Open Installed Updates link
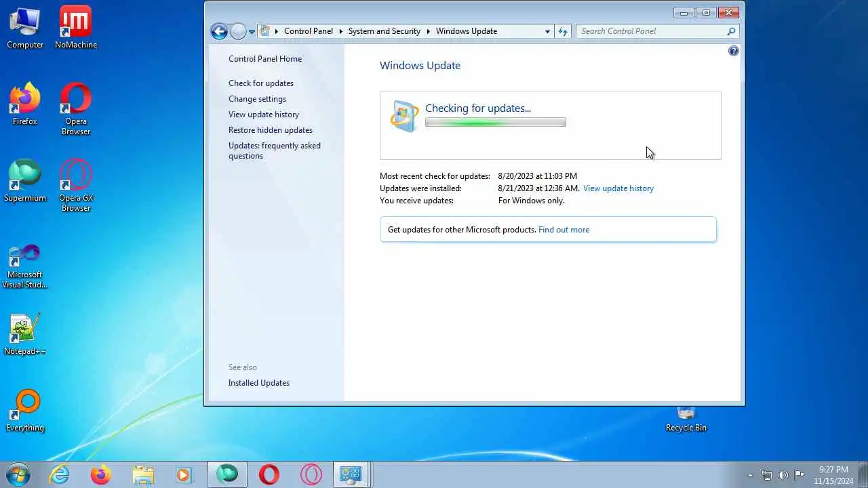This screenshot has width=868, height=488. pyautogui.click(x=259, y=383)
